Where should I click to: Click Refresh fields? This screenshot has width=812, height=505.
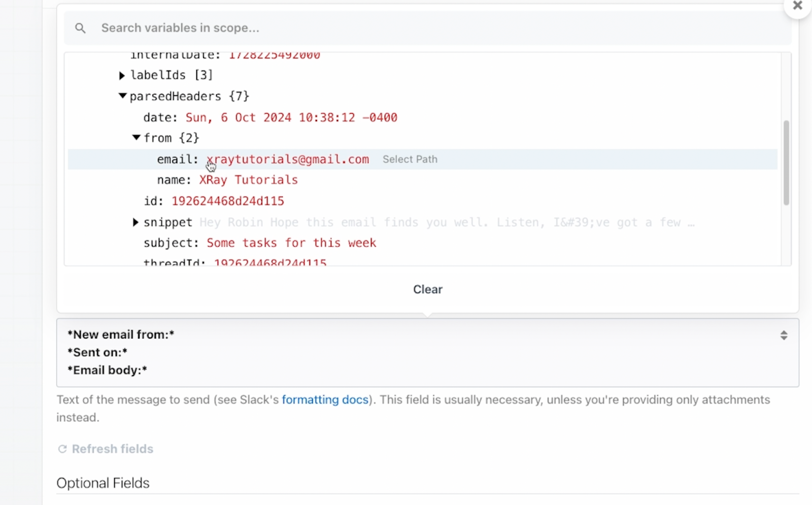pyautogui.click(x=106, y=449)
